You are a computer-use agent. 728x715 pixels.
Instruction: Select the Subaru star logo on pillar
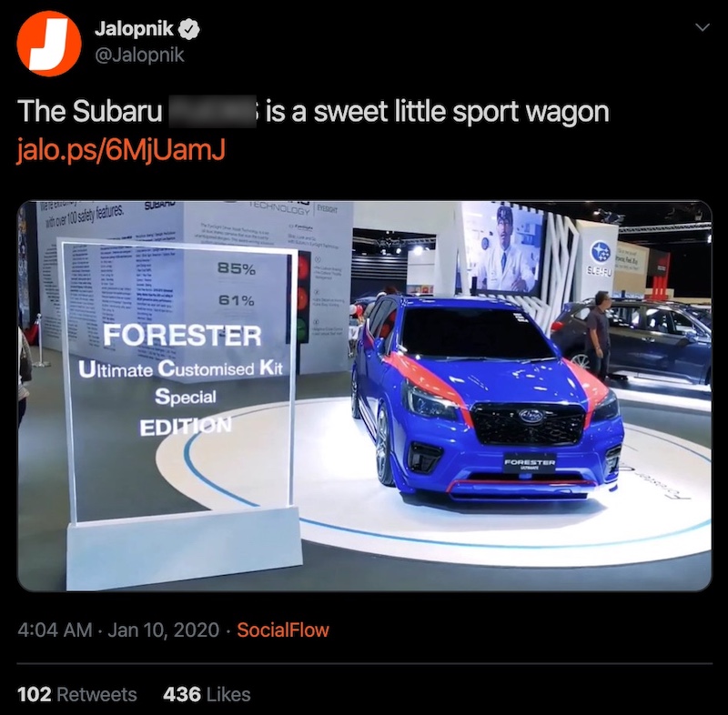(600, 251)
